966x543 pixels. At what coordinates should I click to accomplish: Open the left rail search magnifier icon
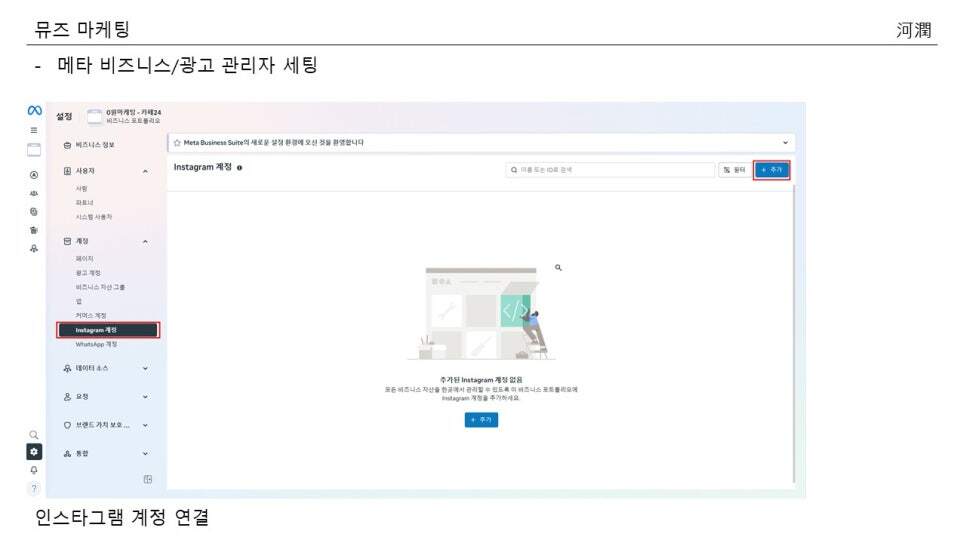point(34,435)
